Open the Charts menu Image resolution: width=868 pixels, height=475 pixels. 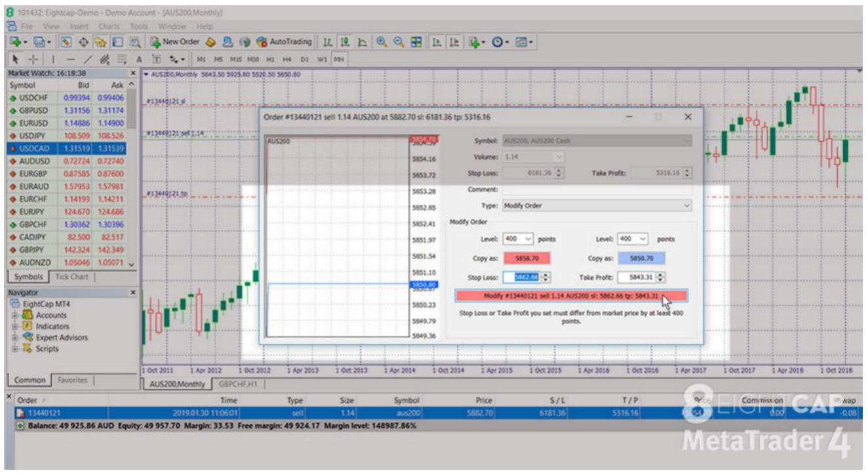pyautogui.click(x=109, y=26)
